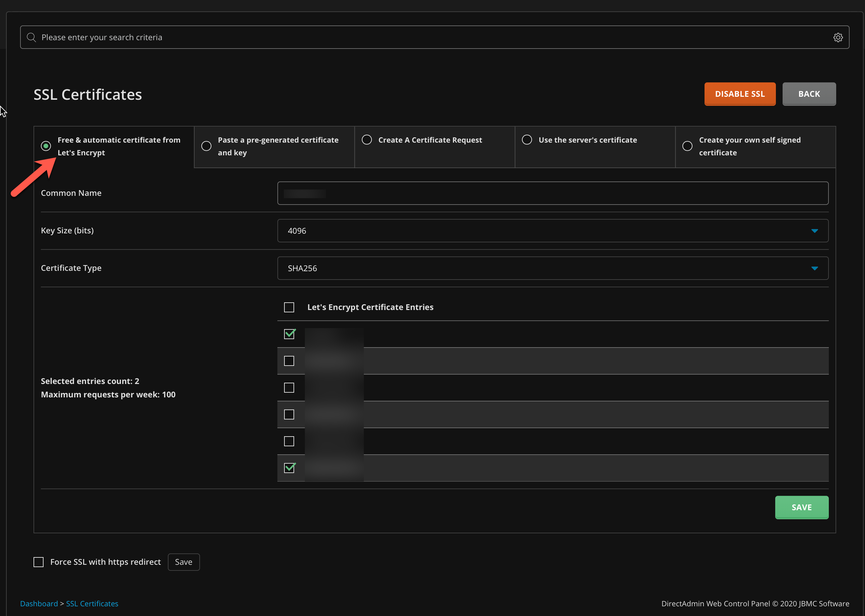The width and height of the screenshot is (865, 616).
Task: Enable Force SSL with https redirect
Action: [x=39, y=562]
